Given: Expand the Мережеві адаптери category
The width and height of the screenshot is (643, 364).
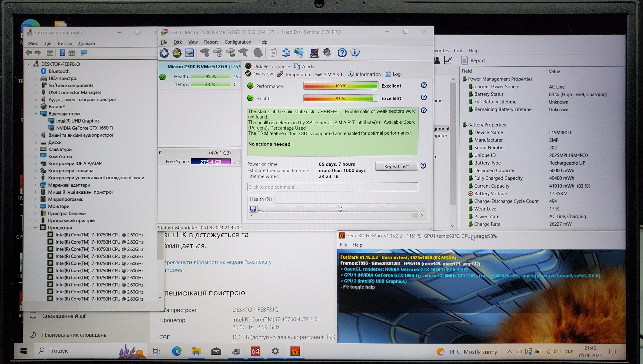Looking at the screenshot, I should 36,185.
